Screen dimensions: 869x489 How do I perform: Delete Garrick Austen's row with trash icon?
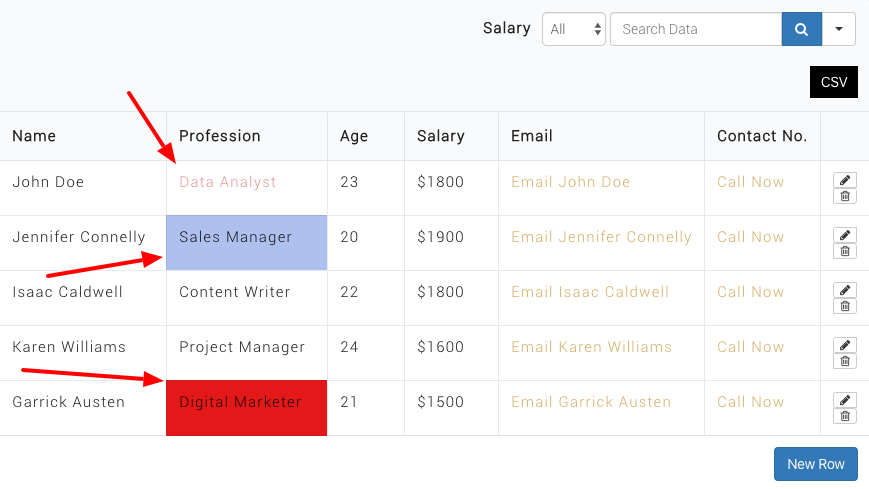coord(845,416)
